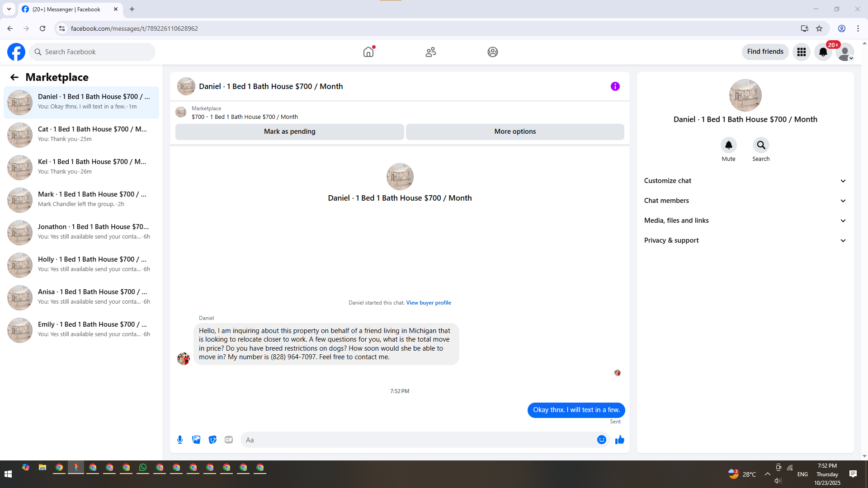Open the sticker picker icon
Viewport: 868px width, 488px height.
click(x=212, y=440)
